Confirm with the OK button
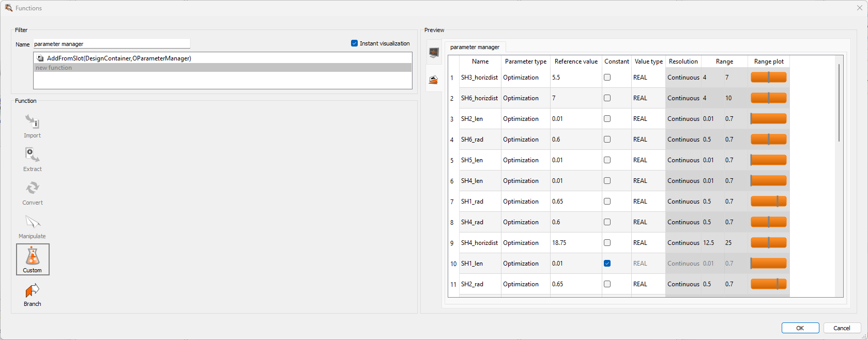Screen dimensions: 868x340 click(800, 328)
